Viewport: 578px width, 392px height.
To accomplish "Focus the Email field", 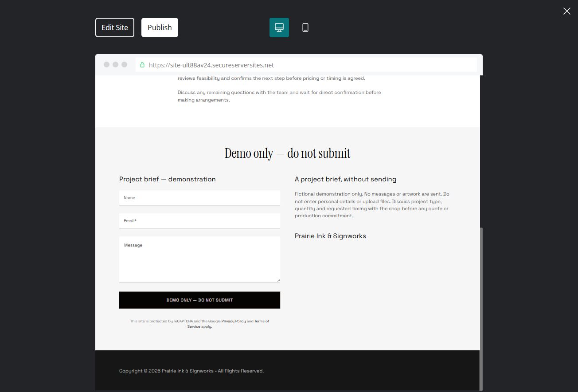I will point(199,221).
